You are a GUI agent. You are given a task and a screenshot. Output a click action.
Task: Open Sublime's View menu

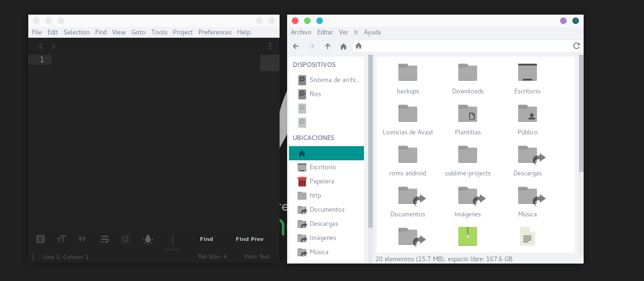click(119, 32)
